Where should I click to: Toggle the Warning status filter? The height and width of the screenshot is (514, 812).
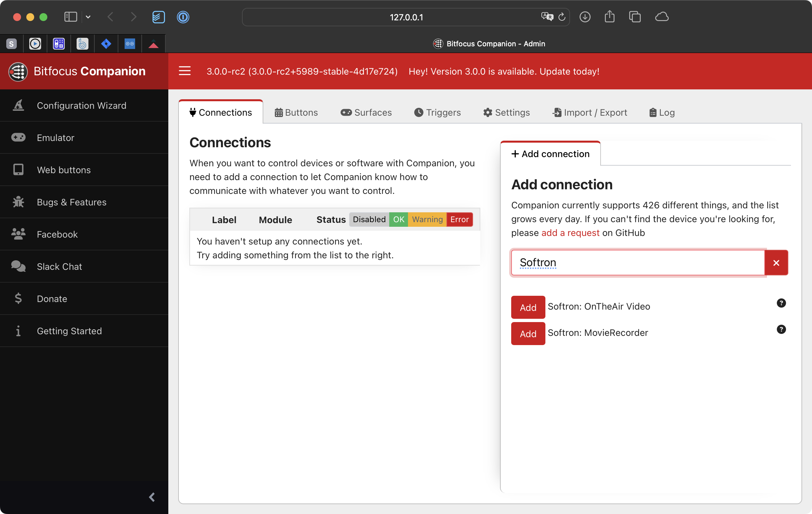(x=427, y=220)
